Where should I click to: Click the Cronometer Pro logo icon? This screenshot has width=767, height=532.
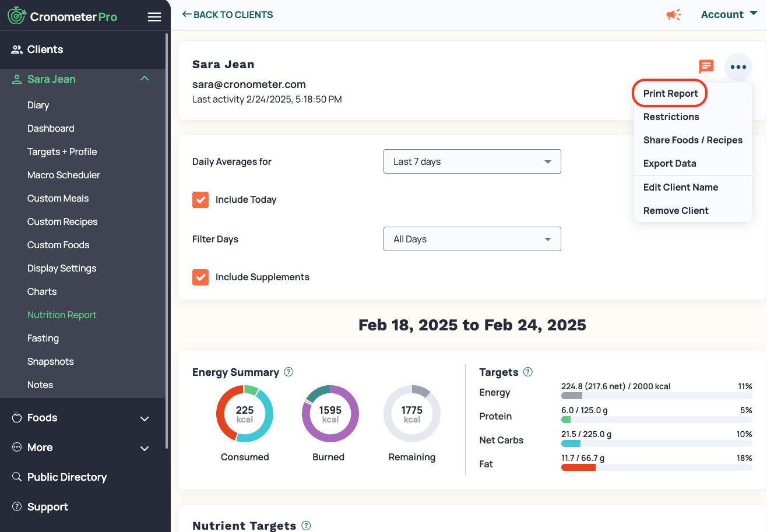point(16,15)
